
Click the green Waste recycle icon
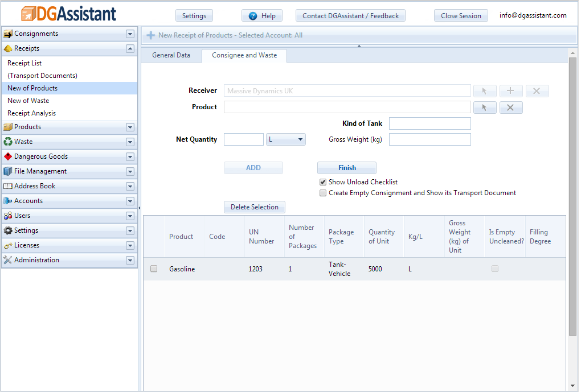click(8, 142)
